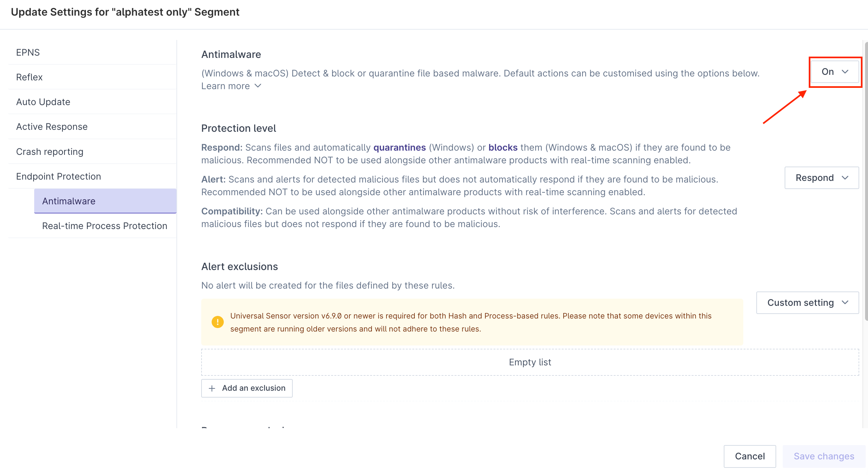868x475 pixels.
Task: Click the 'Alert:' label
Action: [213, 180]
